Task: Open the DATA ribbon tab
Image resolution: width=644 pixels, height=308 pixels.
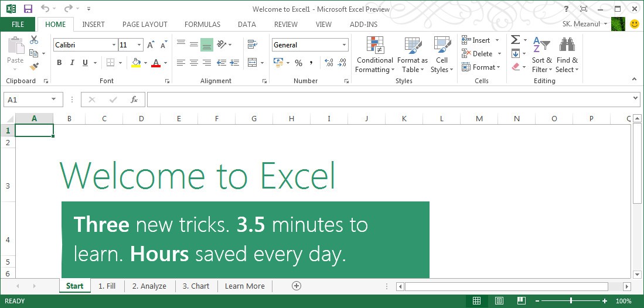Action: pyautogui.click(x=247, y=24)
